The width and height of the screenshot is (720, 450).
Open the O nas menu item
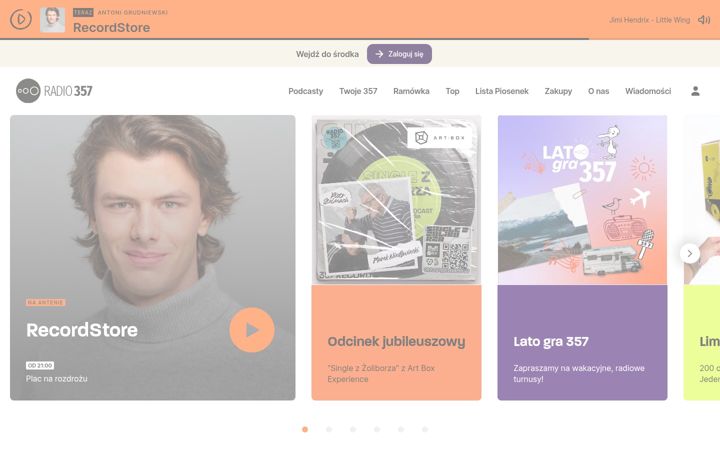[x=599, y=91]
